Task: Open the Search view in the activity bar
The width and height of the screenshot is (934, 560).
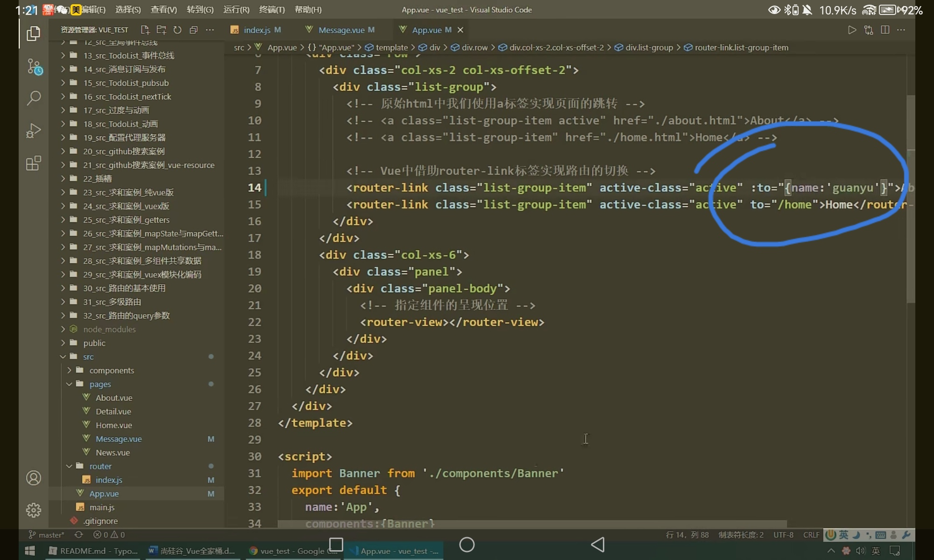Action: [x=34, y=98]
